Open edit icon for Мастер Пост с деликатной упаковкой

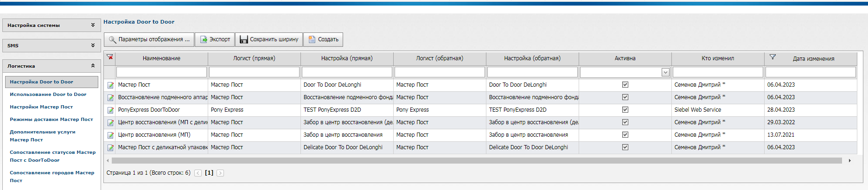click(x=110, y=148)
